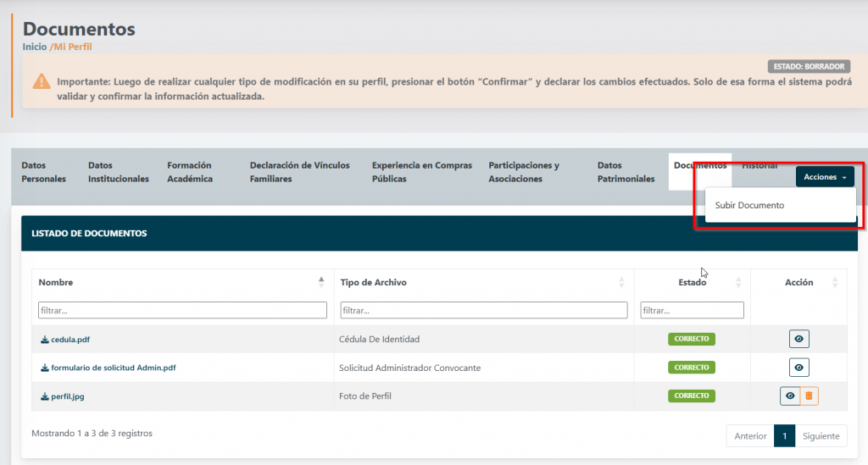Open the Formación Académica tab
The width and height of the screenshot is (868, 465).
tap(190, 172)
